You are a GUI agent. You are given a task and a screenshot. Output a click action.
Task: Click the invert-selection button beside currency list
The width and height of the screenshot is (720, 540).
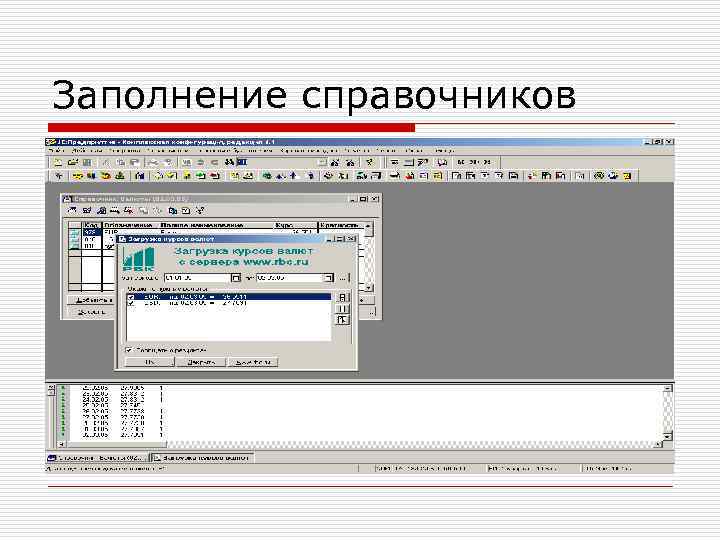pyautogui.click(x=343, y=320)
